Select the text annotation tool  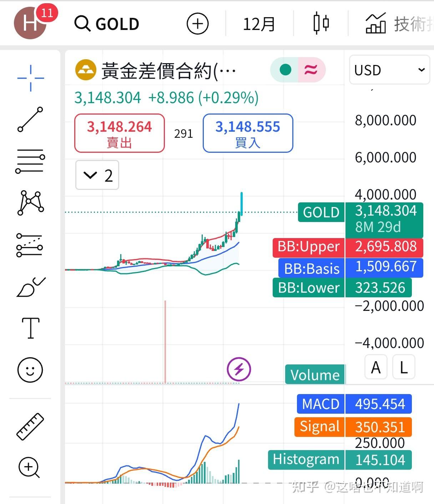(30, 328)
